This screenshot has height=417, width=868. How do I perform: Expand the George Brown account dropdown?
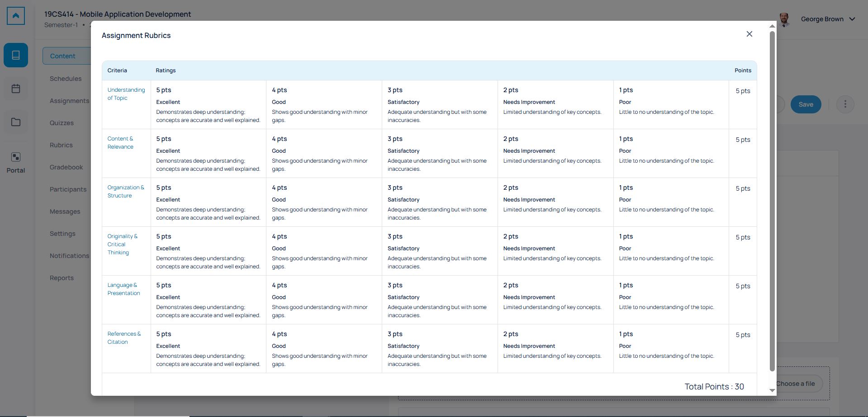pos(852,19)
